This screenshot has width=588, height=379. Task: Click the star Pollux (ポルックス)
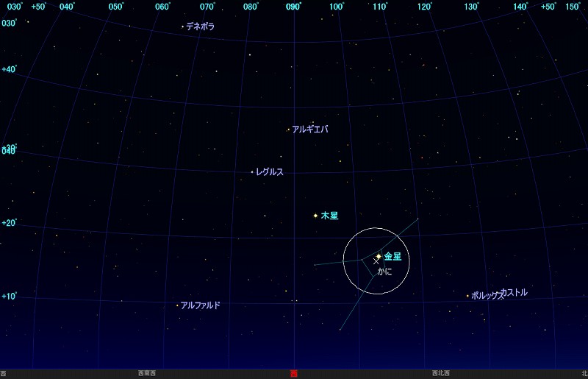(x=467, y=296)
